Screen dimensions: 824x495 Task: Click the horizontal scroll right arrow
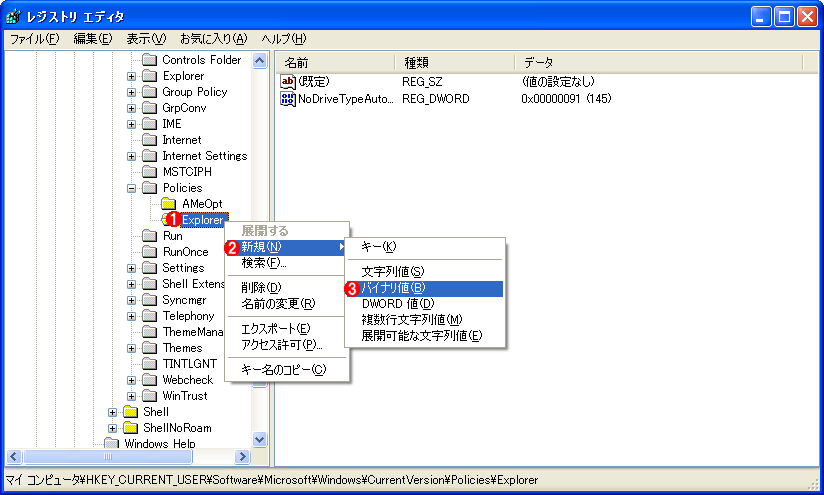point(242,457)
